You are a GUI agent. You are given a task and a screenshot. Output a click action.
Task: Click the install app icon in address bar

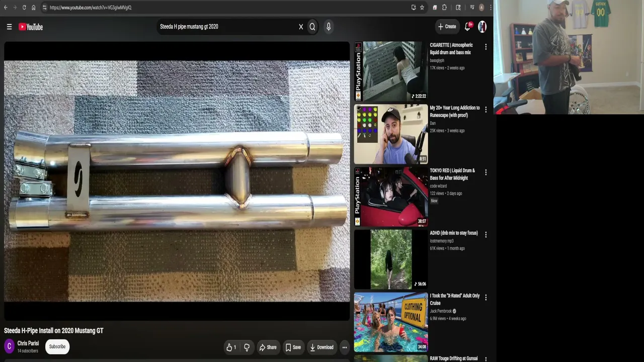(414, 8)
